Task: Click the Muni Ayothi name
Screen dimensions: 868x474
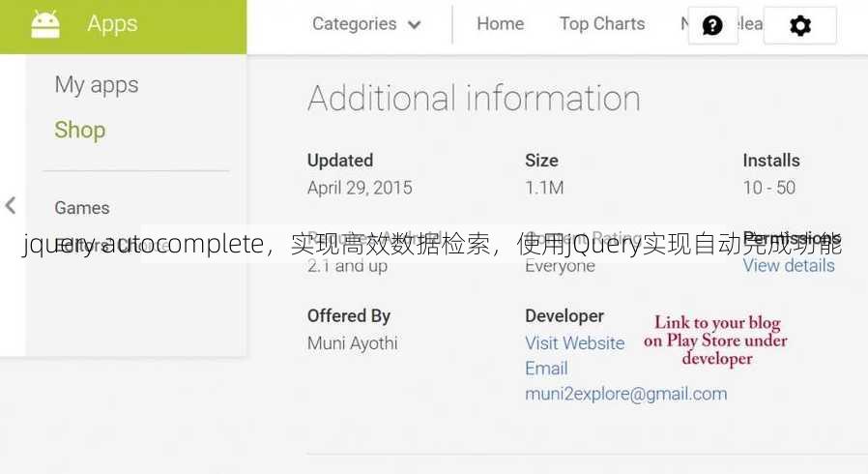Action: [x=353, y=343]
